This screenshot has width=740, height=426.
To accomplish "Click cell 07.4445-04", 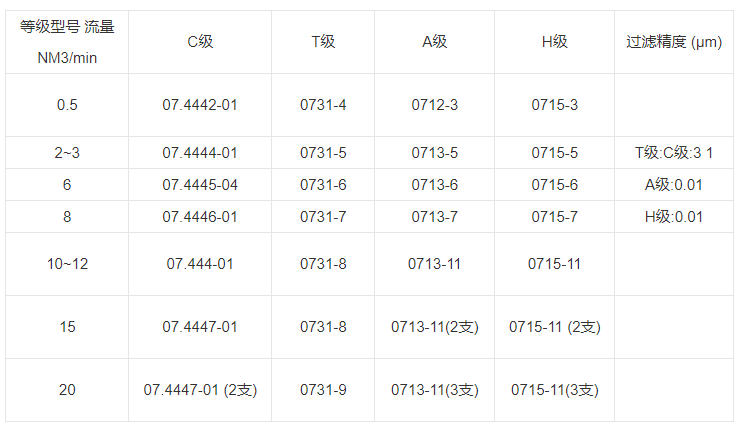I will click(x=200, y=185).
